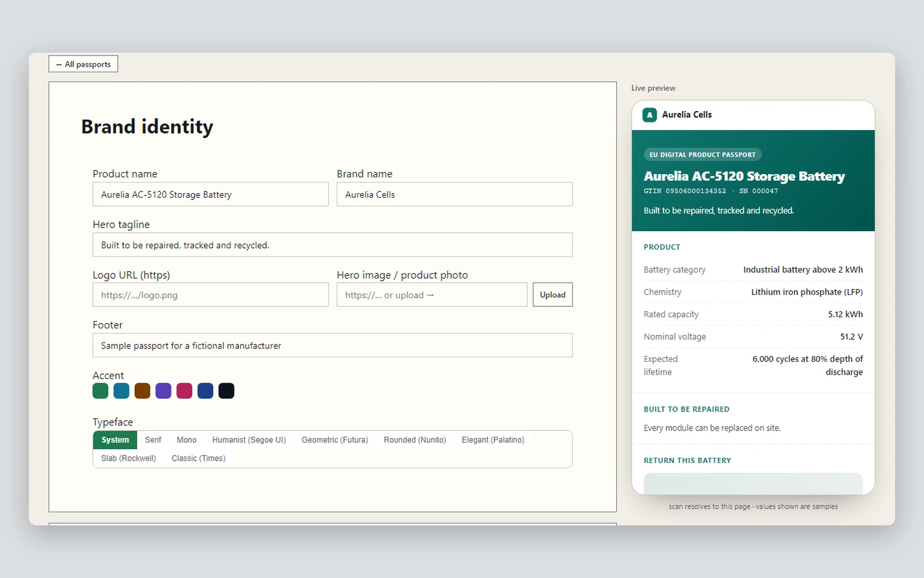
Task: Click the Hero tagline input
Action: point(333,245)
